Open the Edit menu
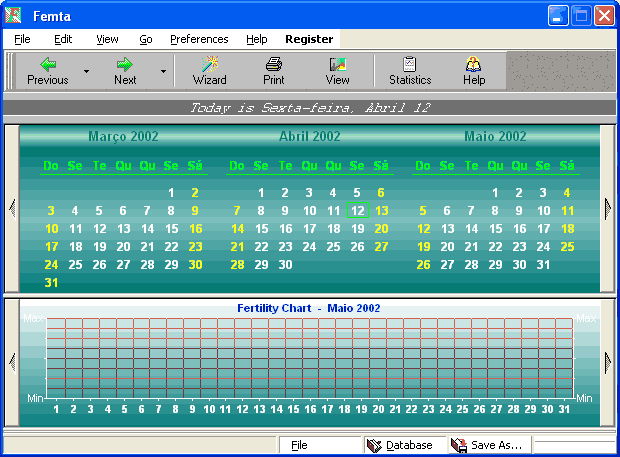620x457 pixels. (x=63, y=39)
